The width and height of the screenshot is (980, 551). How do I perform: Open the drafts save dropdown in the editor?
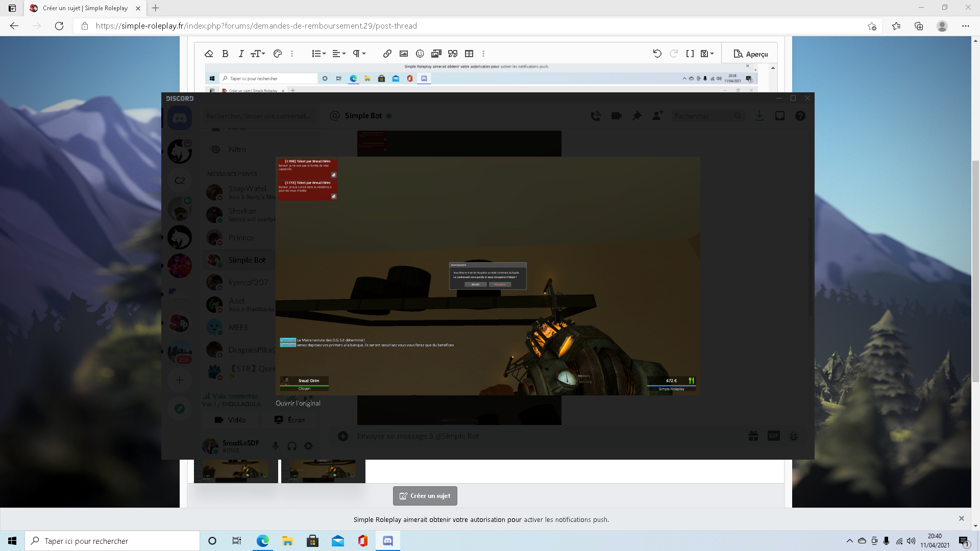coord(707,54)
